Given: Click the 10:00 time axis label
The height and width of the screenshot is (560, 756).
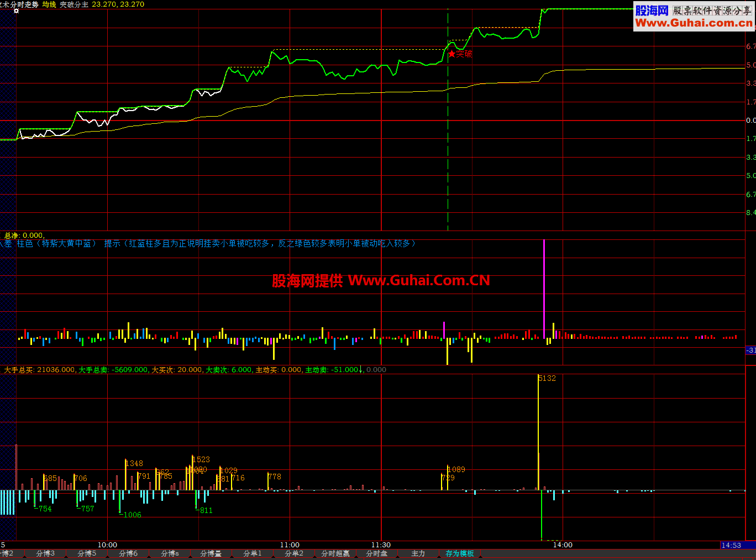Looking at the screenshot, I should (x=107, y=545).
